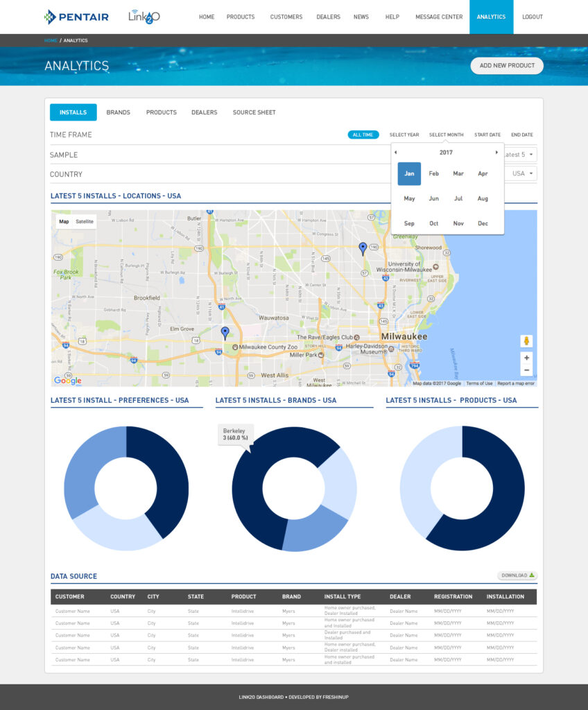Click the map marker near Milwaukee County Zoo

click(x=225, y=332)
